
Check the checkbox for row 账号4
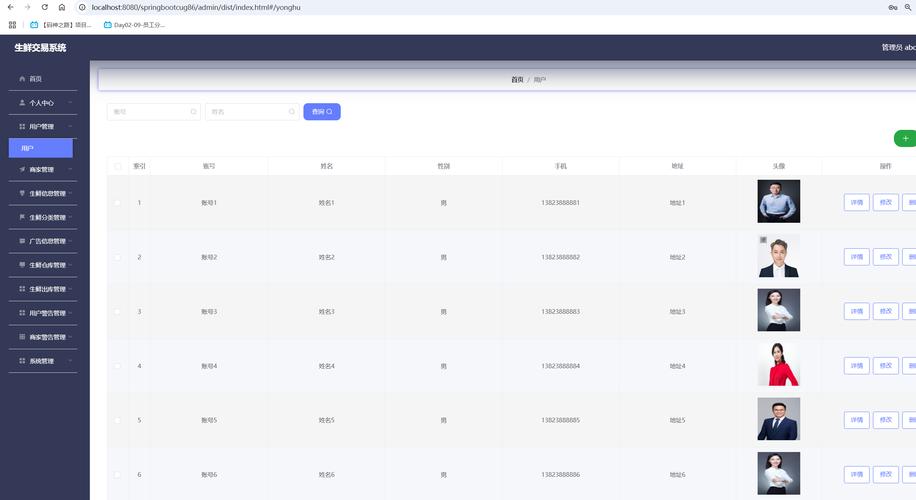point(117,366)
